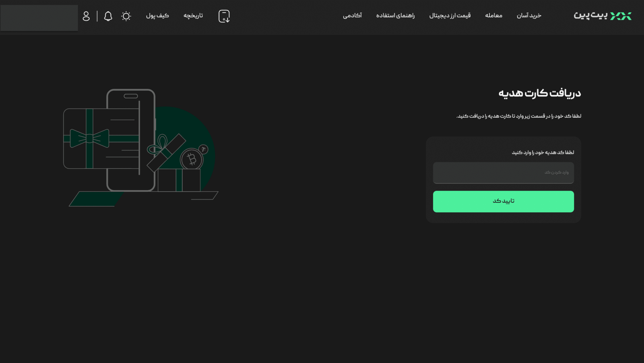Open راهنمای استفاده in the navbar
Screen dimensions: 644x363
point(395,16)
